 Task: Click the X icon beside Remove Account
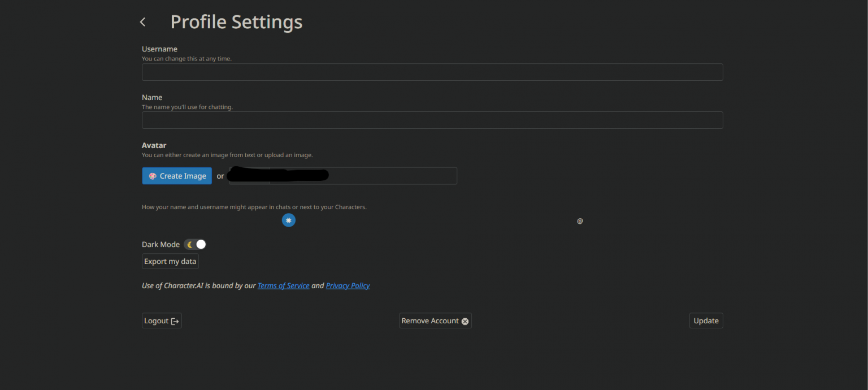[465, 321]
